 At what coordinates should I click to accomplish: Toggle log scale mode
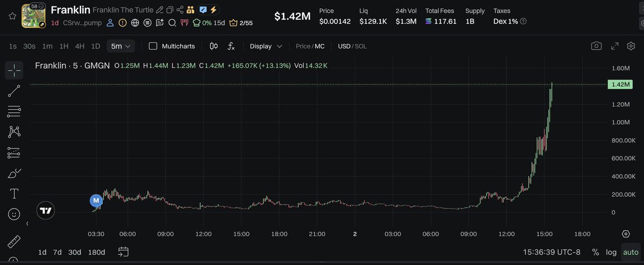point(611,252)
